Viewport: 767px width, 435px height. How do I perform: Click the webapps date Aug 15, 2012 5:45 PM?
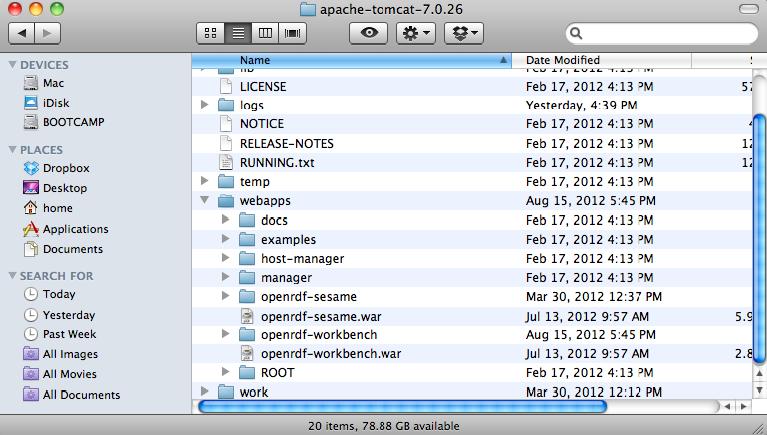[x=590, y=201]
